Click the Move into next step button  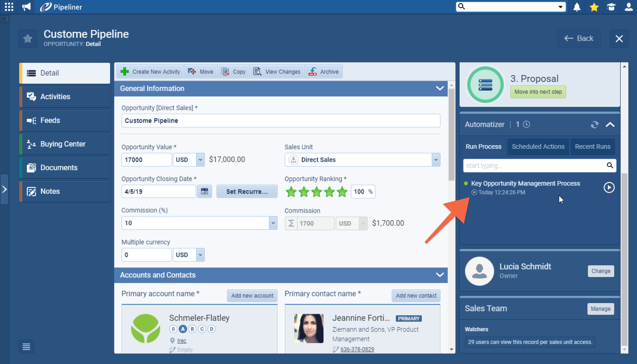(x=538, y=91)
